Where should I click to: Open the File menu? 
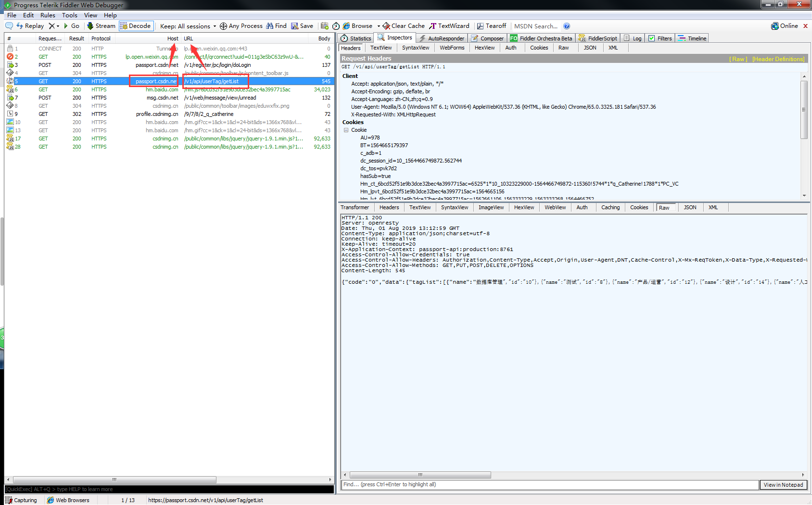click(12, 15)
